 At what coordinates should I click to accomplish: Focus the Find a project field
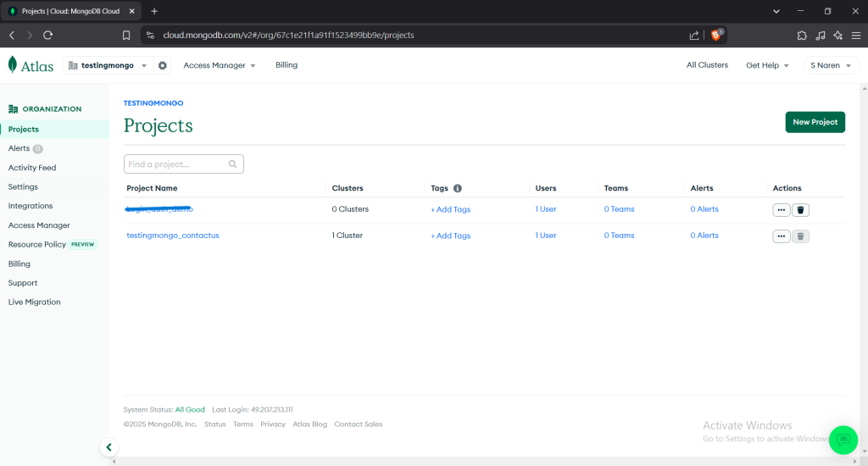[184, 164]
